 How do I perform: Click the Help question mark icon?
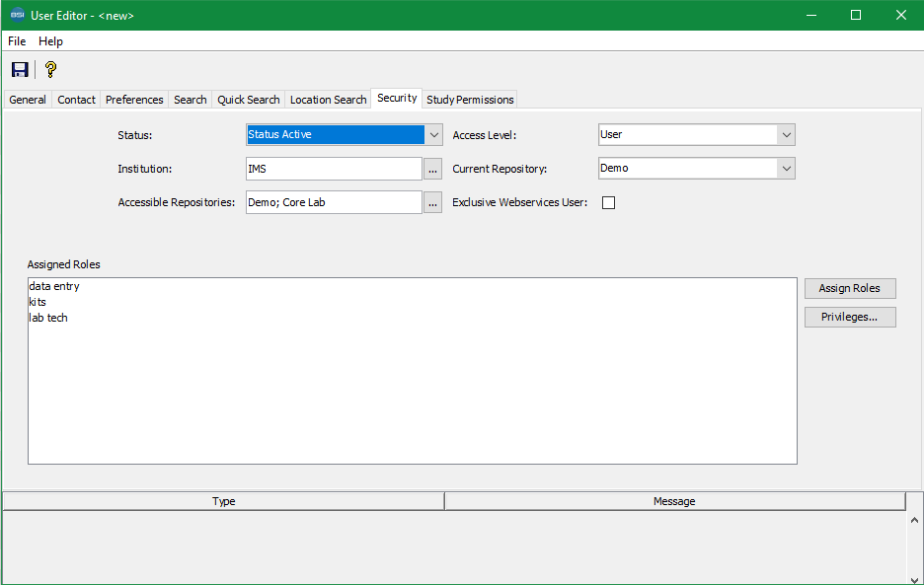tap(50, 69)
